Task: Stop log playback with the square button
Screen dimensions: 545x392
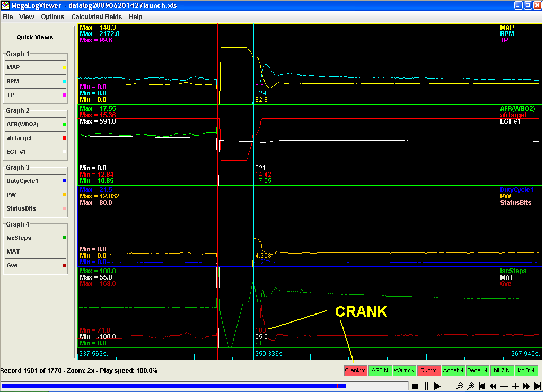Action: [415, 386]
